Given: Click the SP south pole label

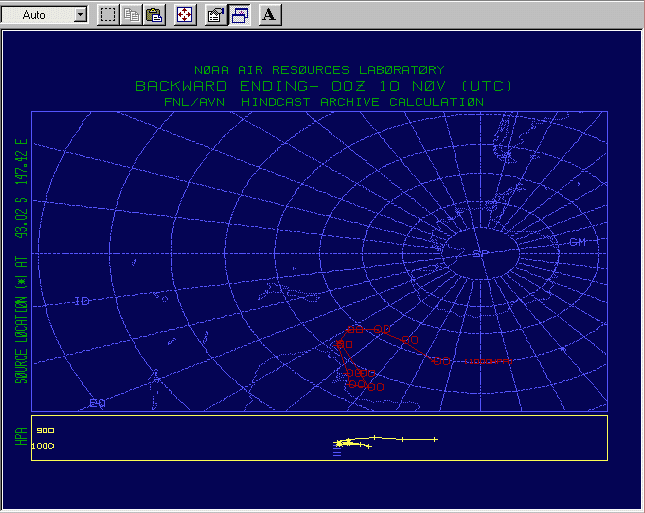Looking at the screenshot, I should pos(480,254).
